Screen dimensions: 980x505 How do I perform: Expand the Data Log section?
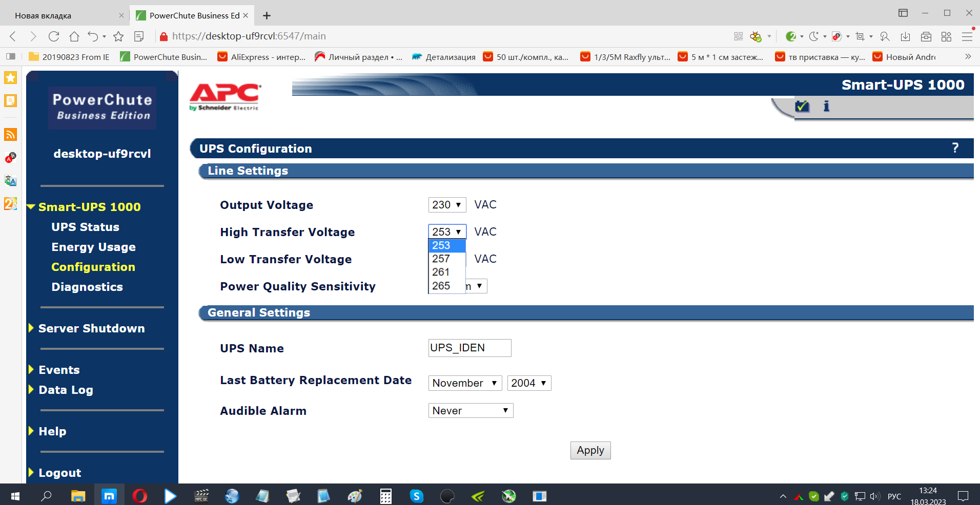31,390
